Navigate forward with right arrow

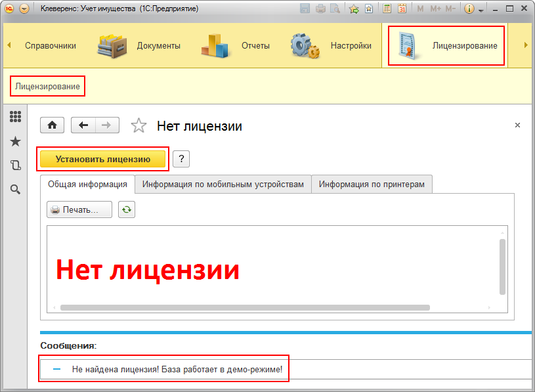pos(107,125)
